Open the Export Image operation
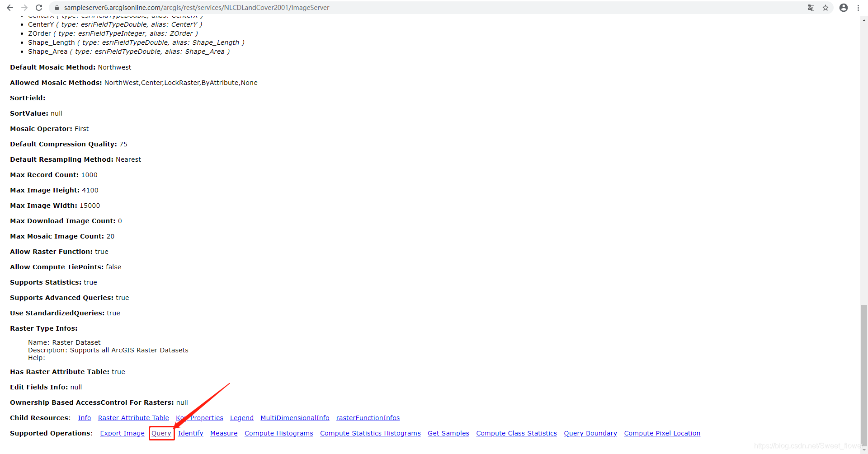Screen dimensions: 868x454 [x=123, y=433]
